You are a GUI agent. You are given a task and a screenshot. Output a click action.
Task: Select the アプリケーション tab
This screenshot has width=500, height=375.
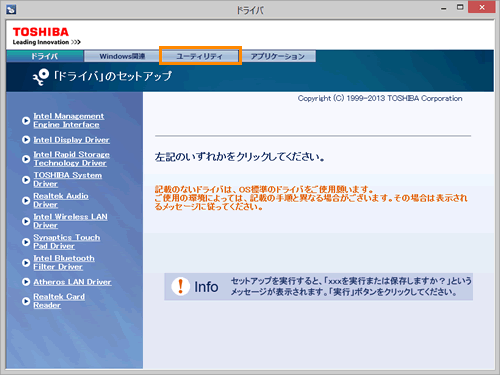pos(278,56)
